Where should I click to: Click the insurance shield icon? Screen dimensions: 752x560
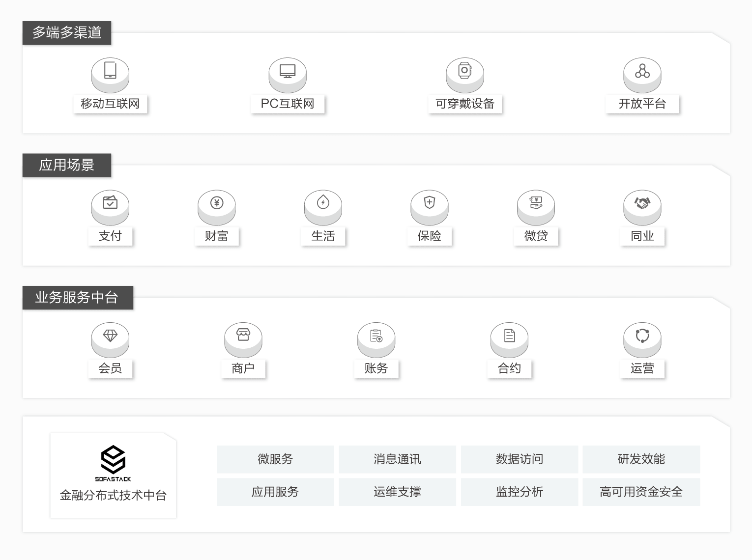point(430,203)
